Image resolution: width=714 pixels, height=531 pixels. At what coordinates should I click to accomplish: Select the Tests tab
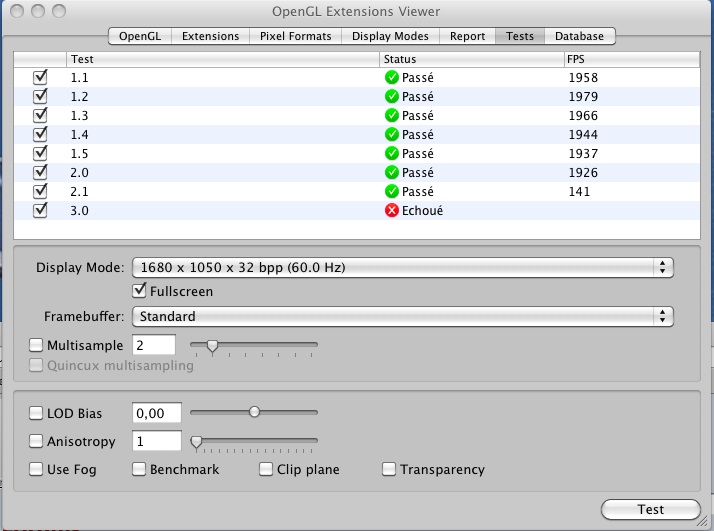pyautogui.click(x=520, y=36)
